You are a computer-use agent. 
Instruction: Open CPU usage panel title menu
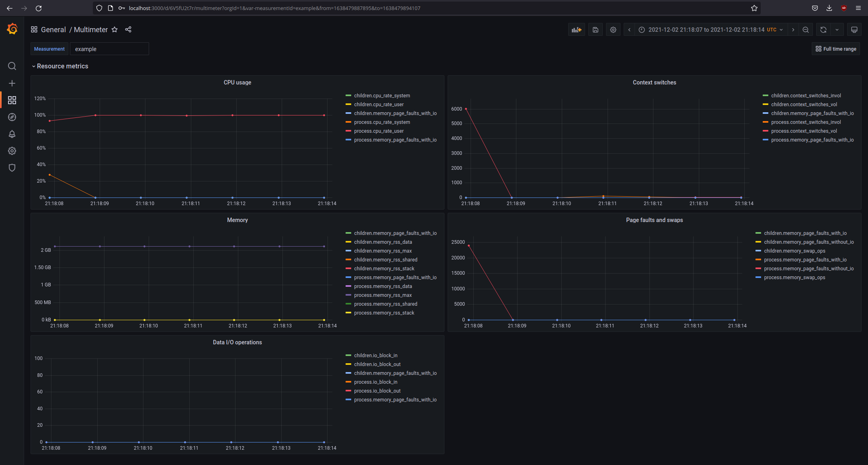237,82
